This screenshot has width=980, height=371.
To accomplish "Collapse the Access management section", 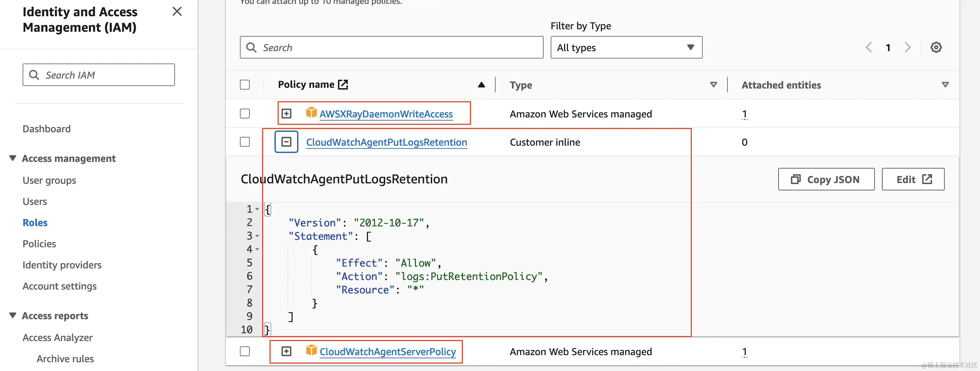I will point(13,158).
